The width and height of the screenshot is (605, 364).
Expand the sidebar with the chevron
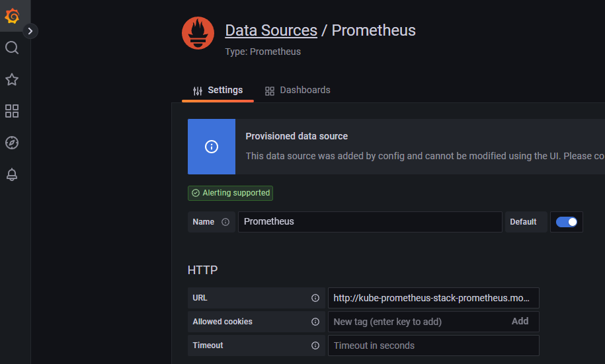click(x=30, y=30)
